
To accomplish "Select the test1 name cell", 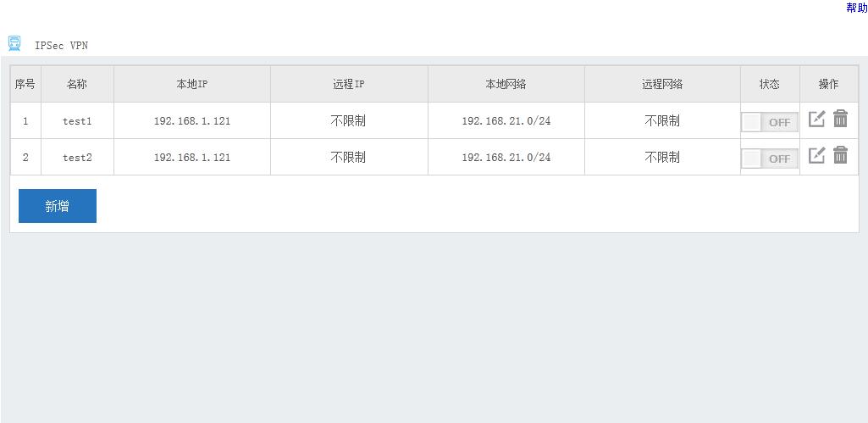I will click(x=77, y=121).
